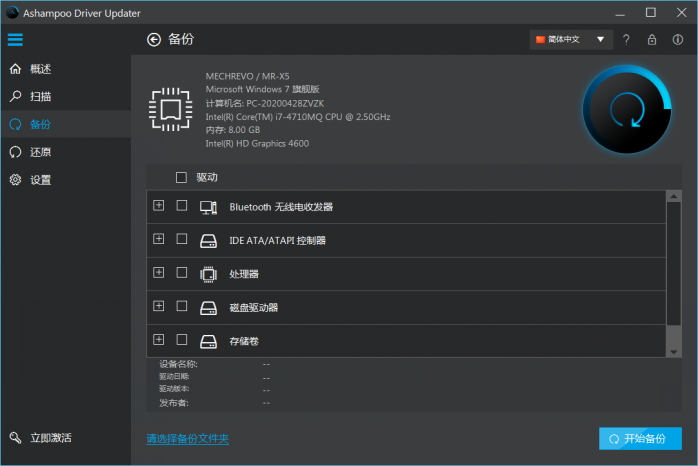Click the back arrow next to 备份

click(x=154, y=40)
